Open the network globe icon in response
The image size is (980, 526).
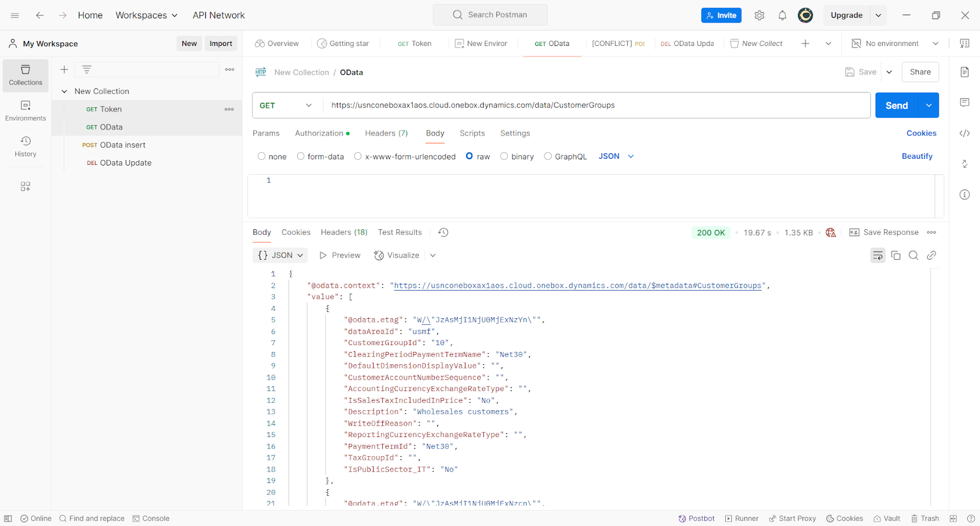[831, 232]
